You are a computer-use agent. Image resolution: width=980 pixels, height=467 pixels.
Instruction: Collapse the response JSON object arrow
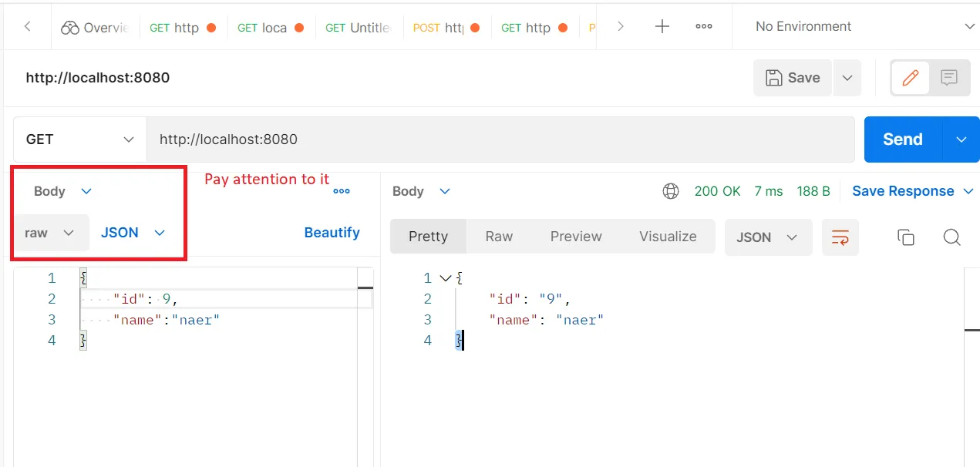tap(444, 277)
